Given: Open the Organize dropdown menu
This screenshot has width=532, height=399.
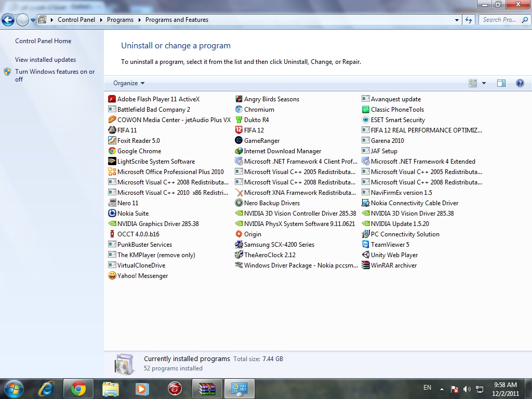Looking at the screenshot, I should point(129,83).
